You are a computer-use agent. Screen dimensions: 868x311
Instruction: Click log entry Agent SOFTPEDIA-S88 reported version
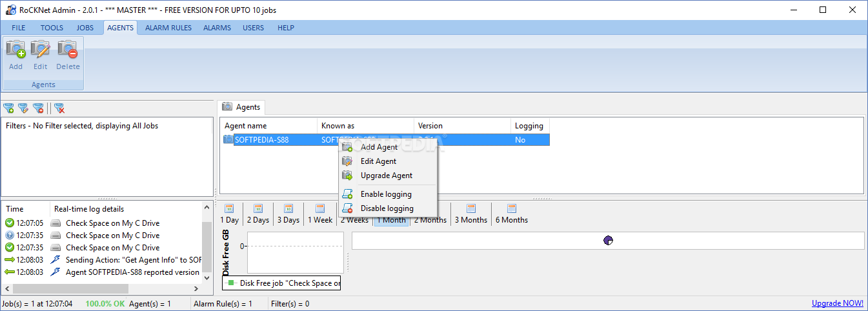102,272
